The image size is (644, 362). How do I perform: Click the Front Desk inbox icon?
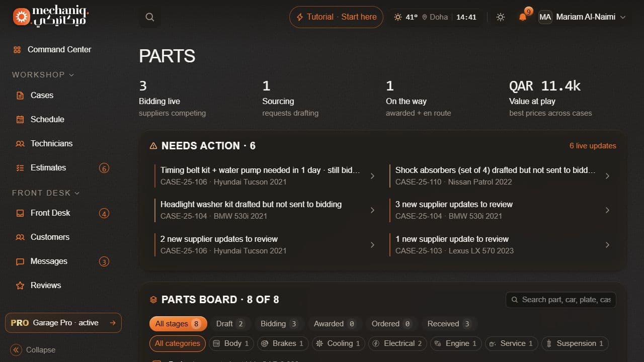20,213
